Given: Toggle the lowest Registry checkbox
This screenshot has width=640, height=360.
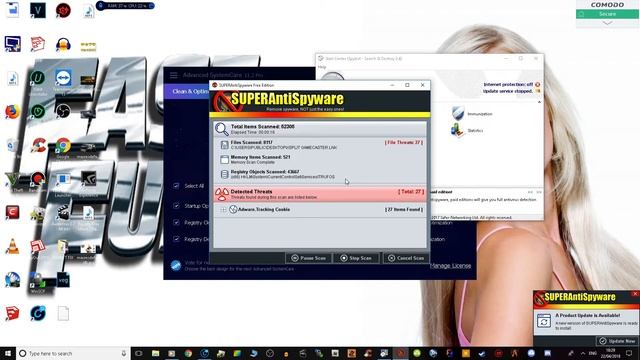Looking at the screenshot, I should click(176, 239).
